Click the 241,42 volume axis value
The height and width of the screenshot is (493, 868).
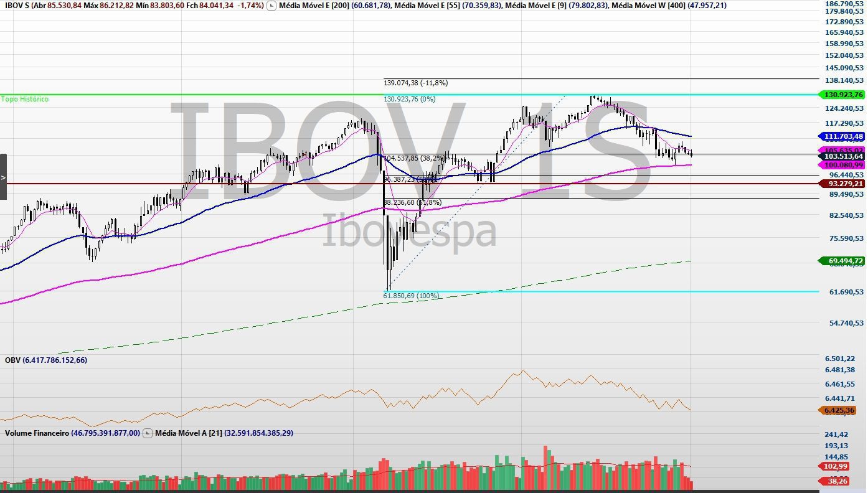(x=836, y=434)
